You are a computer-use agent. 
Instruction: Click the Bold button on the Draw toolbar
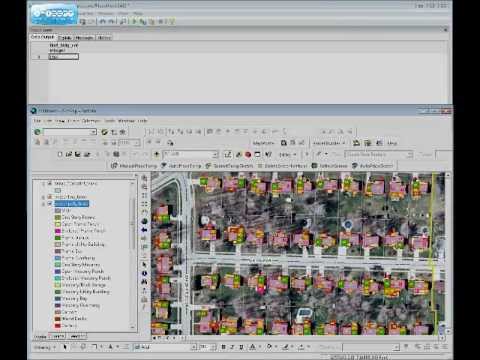coord(223,347)
